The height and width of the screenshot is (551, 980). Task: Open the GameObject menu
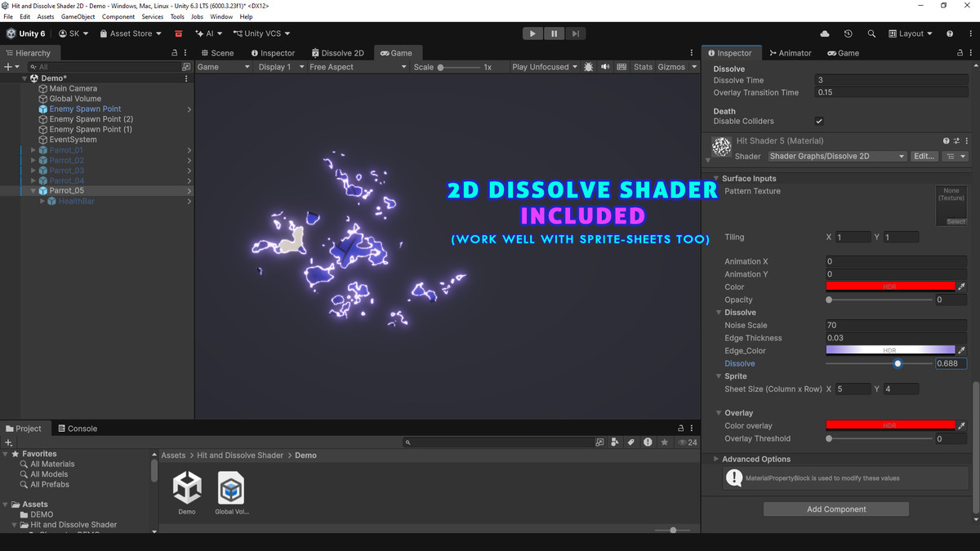(78, 16)
